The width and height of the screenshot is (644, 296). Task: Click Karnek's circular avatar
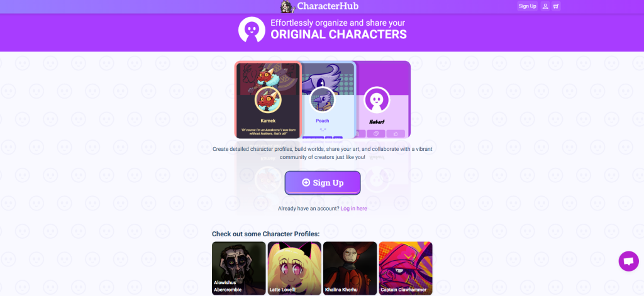pos(268,100)
